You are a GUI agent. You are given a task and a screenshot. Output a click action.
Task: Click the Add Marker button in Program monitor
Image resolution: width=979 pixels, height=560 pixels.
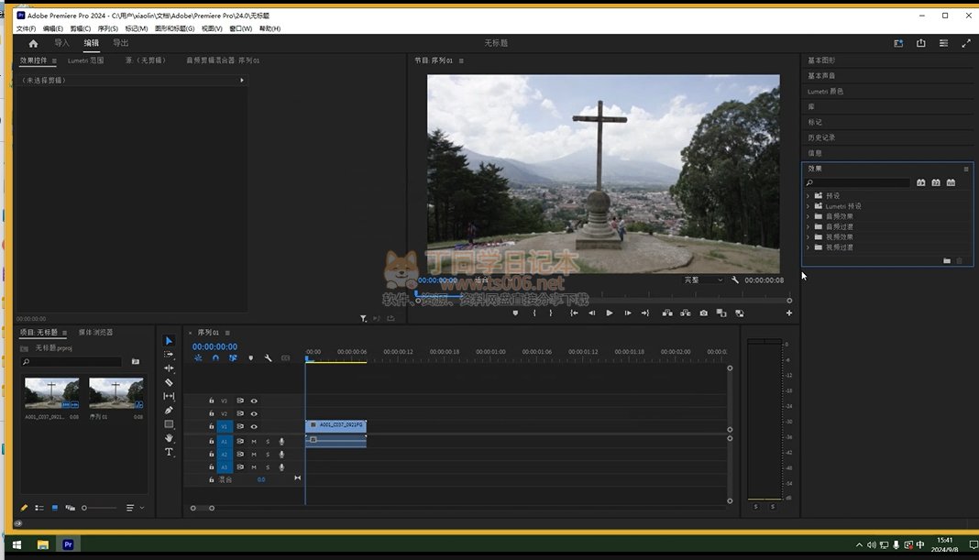(515, 313)
